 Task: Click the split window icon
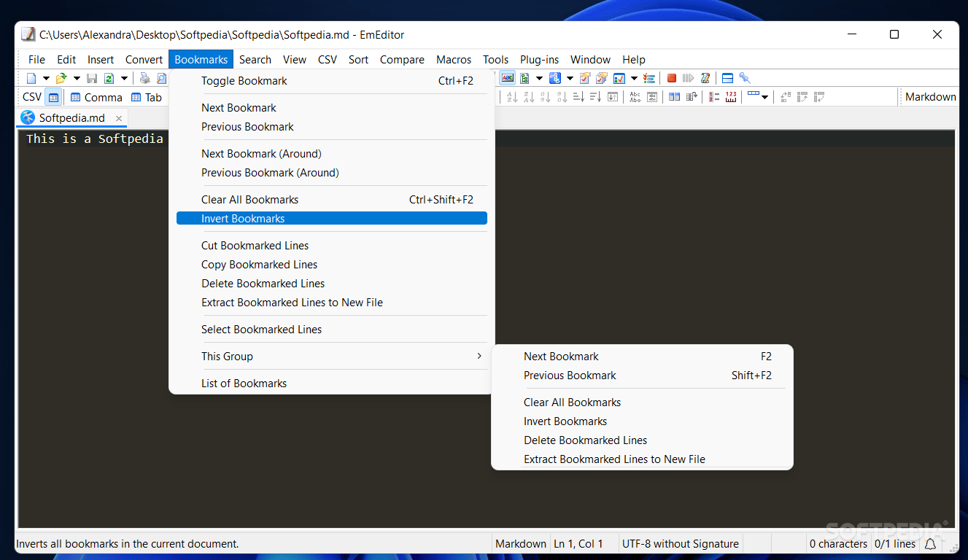(x=727, y=78)
